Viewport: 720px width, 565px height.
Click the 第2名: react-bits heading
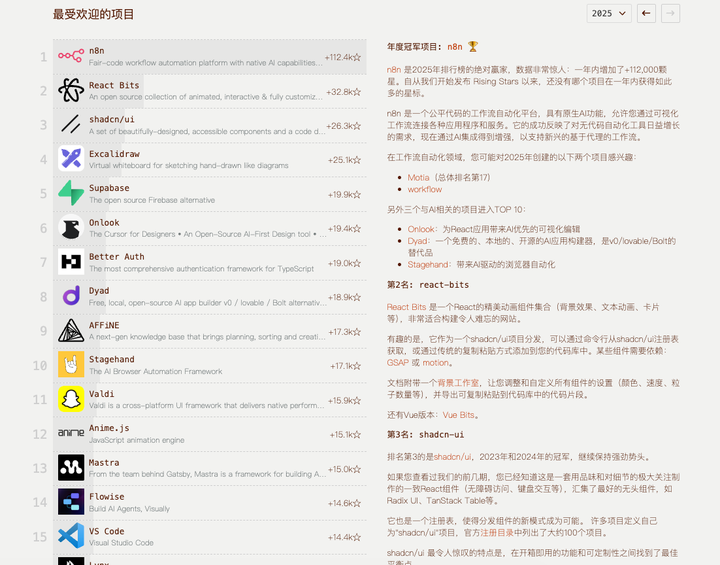click(x=428, y=285)
